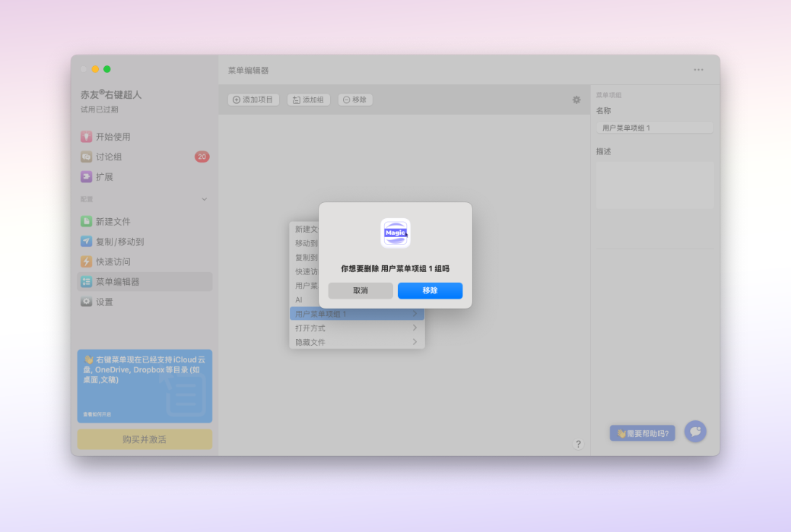Select the 用户菜单项组 1 menu entry
Image resolution: width=791 pixels, height=532 pixels.
pyautogui.click(x=357, y=314)
